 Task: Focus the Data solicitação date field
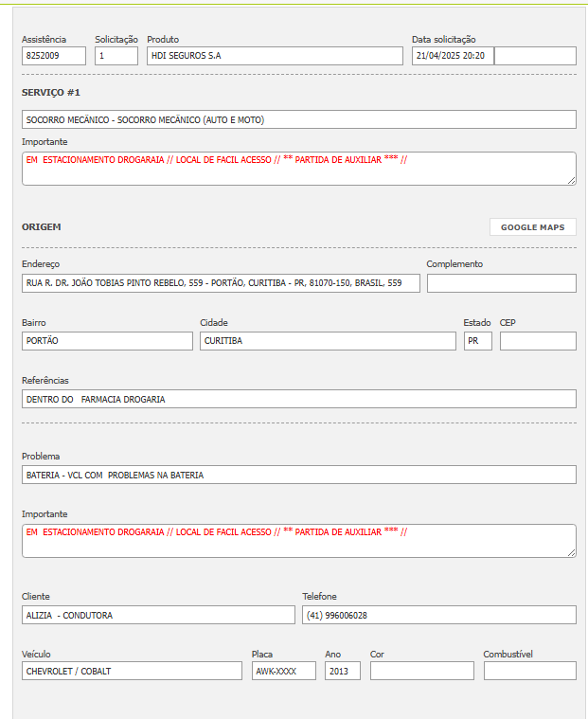point(453,56)
